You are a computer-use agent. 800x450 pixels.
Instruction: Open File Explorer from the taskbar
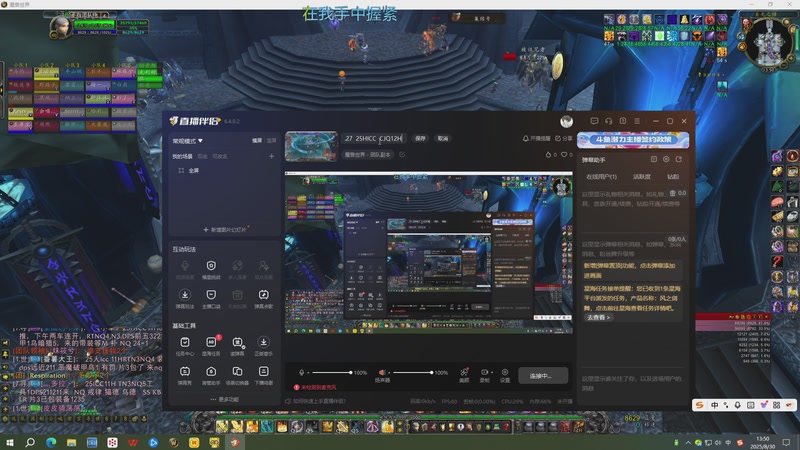coord(71,442)
